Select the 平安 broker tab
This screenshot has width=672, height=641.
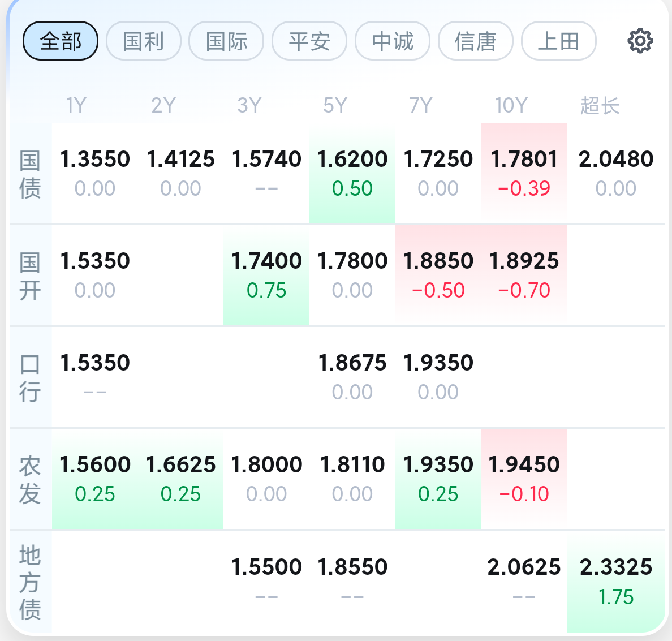point(309,41)
